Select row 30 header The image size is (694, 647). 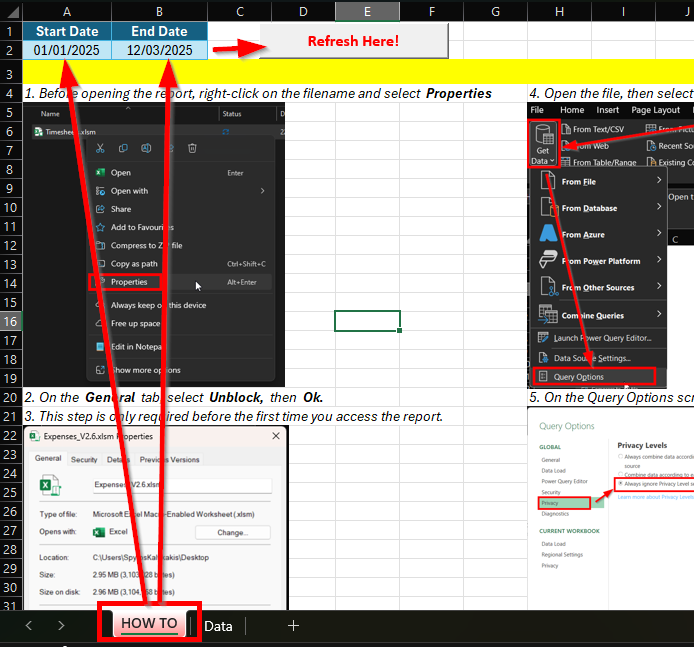11,588
